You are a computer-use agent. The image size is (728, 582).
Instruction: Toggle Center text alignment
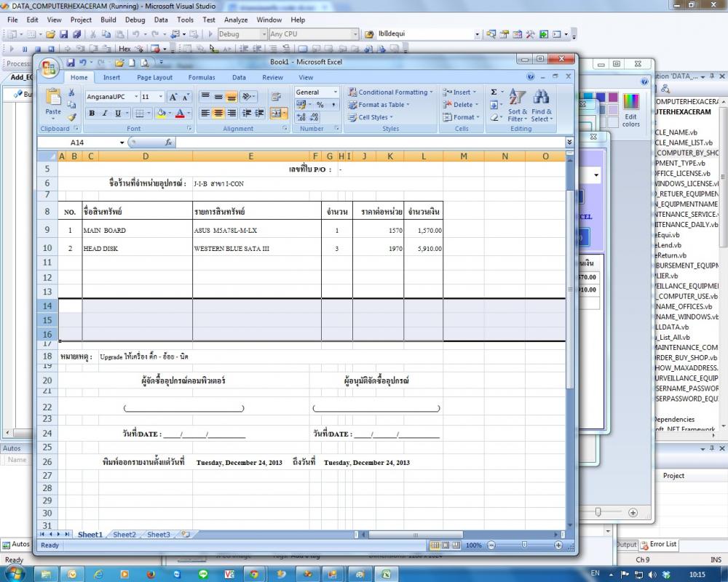point(218,113)
